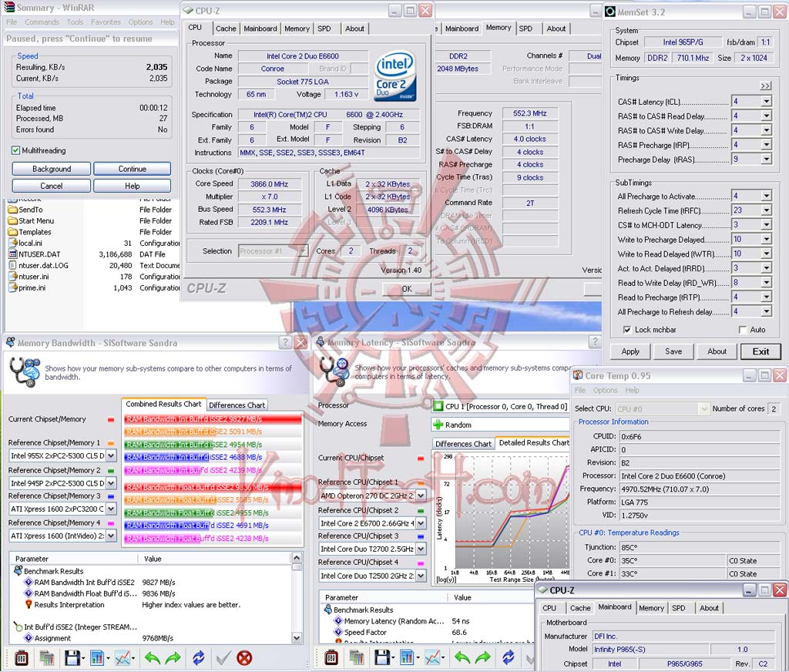
Task: Click Core Speed value 3866.0 MHz in CPU-Z
Action: [x=270, y=183]
